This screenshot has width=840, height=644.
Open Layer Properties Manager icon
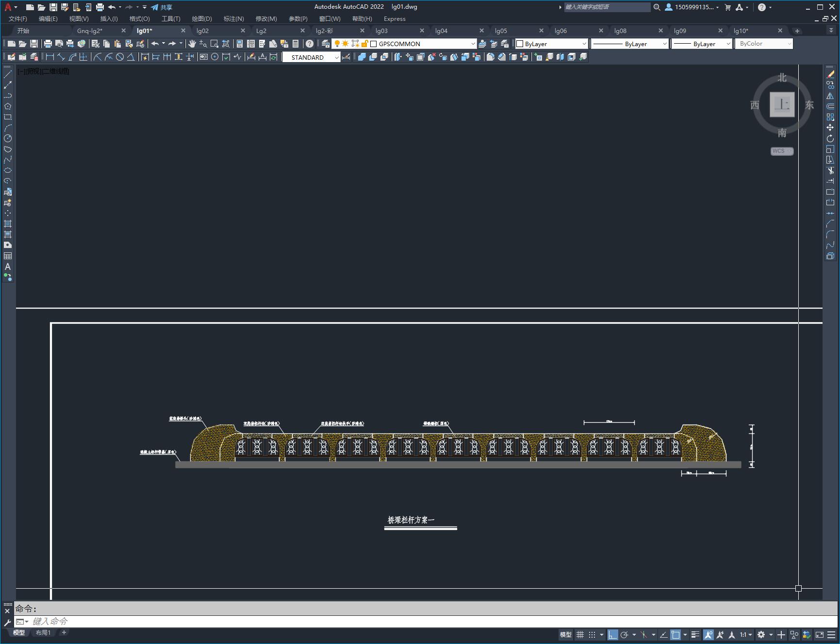pos(326,44)
